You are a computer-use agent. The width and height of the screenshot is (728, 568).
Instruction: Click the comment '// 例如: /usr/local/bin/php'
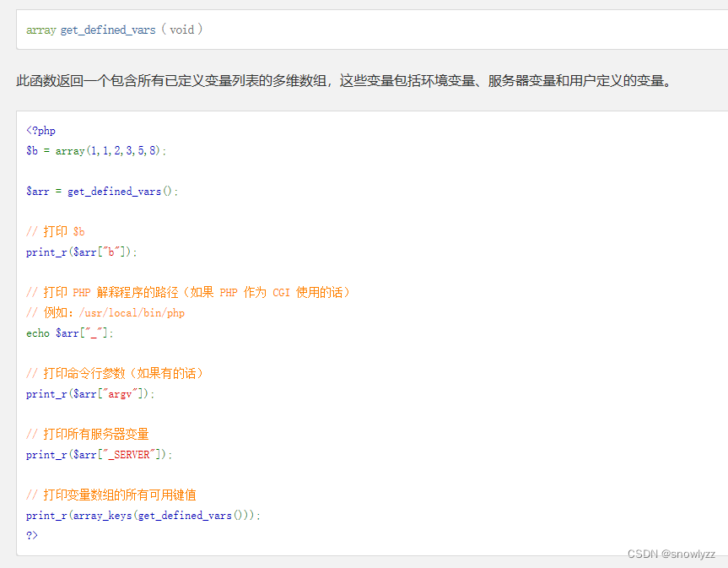[x=105, y=312]
